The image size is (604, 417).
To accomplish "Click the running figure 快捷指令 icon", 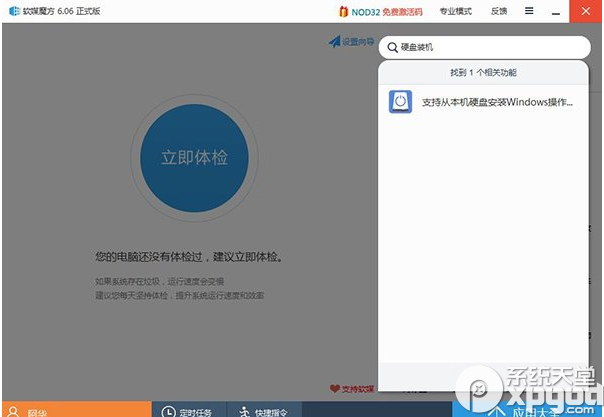I will [x=244, y=412].
